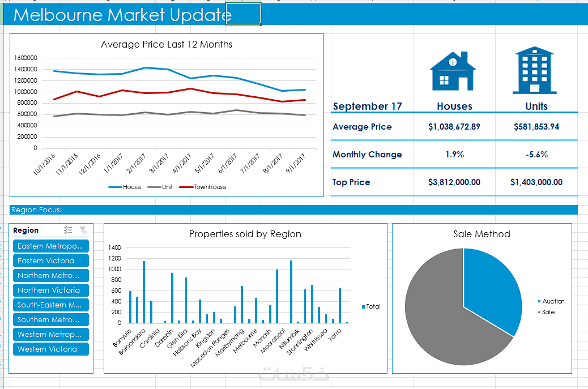Image resolution: width=588 pixels, height=389 pixels.
Task: Click the Melbourne Market Update title
Action: point(122,15)
